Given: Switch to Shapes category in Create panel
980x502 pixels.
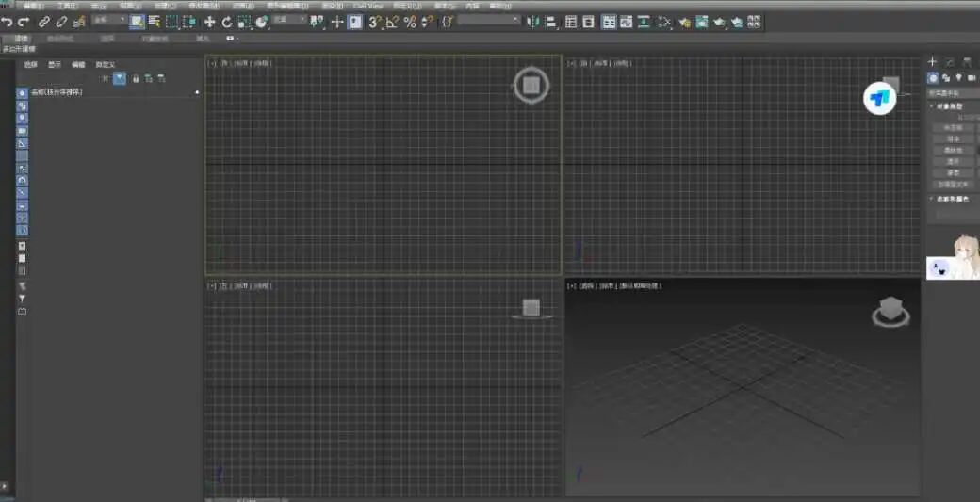Looking at the screenshot, I should (946, 78).
